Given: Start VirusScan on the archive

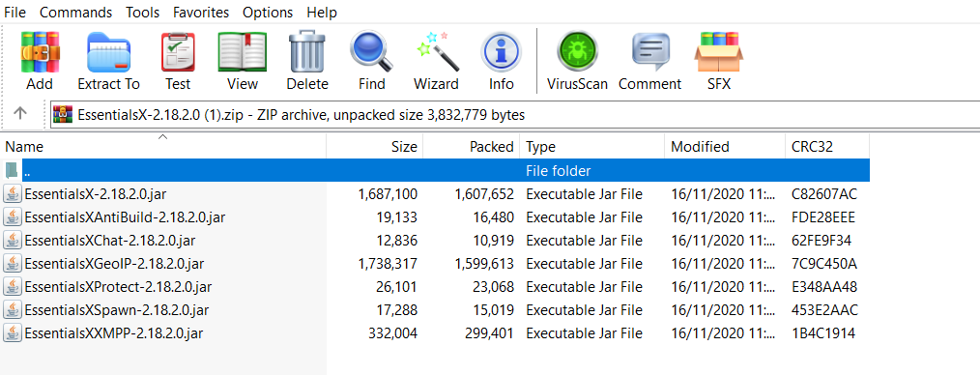Looking at the screenshot, I should click(578, 61).
